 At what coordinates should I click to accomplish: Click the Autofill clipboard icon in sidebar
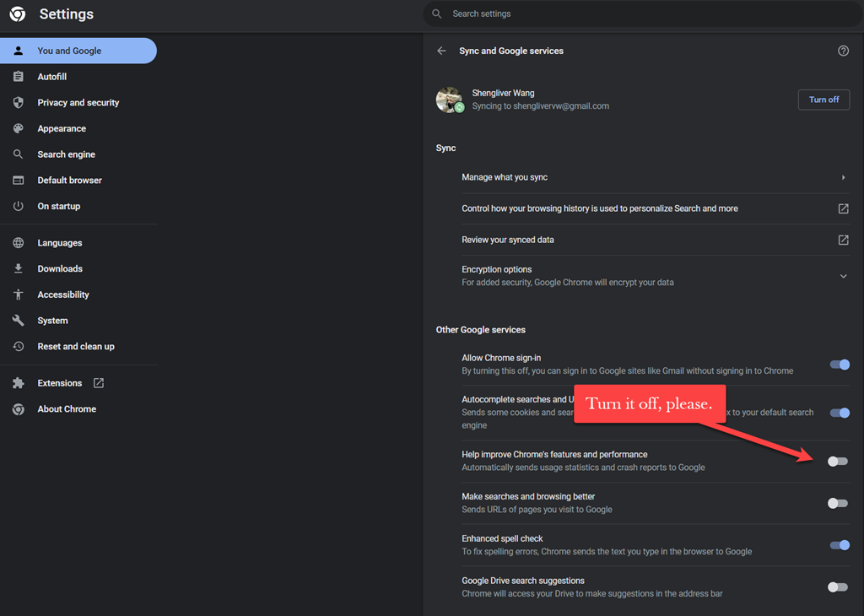coord(19,77)
